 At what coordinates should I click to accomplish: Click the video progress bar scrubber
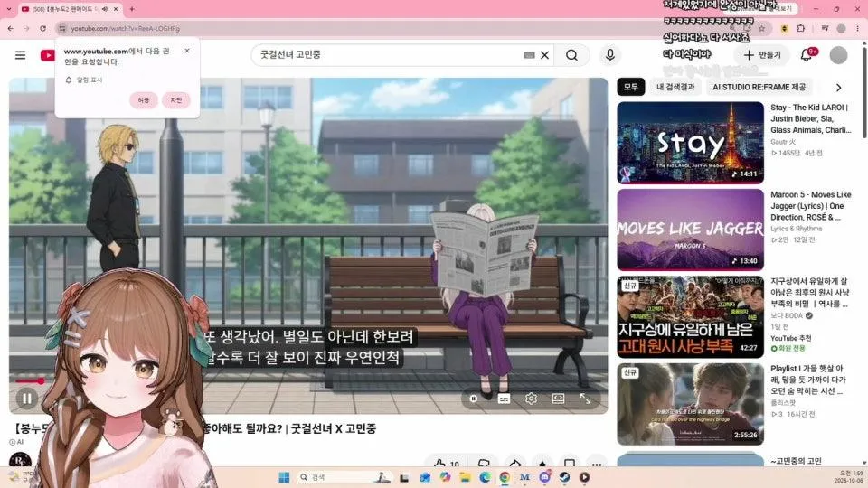click(x=41, y=380)
